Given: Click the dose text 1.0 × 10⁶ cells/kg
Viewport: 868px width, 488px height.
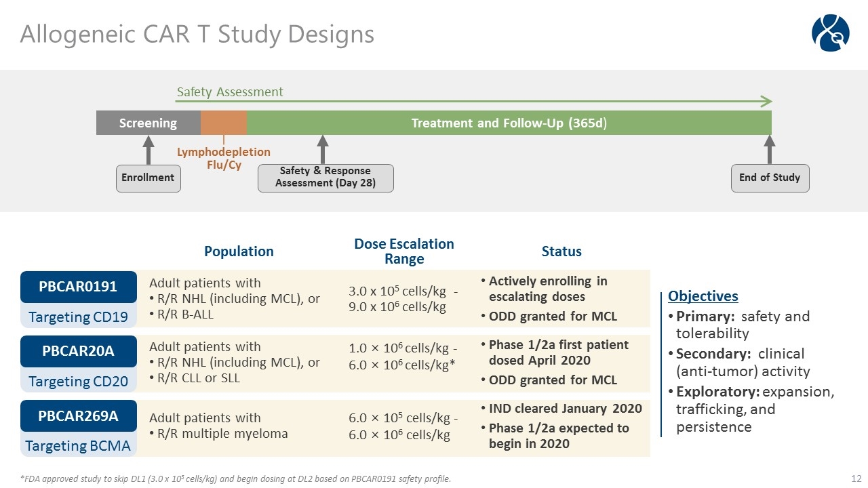Looking at the screenshot, I should point(399,348).
